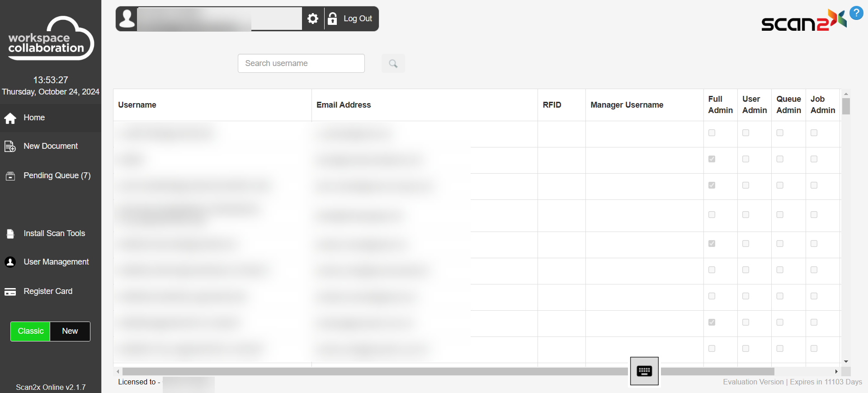Open User Management in the sidebar

click(x=56, y=262)
